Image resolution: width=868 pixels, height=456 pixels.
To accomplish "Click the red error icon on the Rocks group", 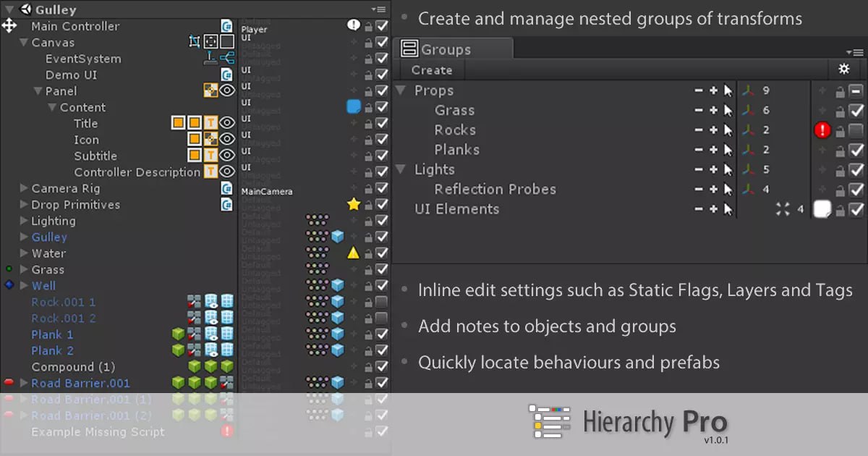I will pyautogui.click(x=822, y=130).
